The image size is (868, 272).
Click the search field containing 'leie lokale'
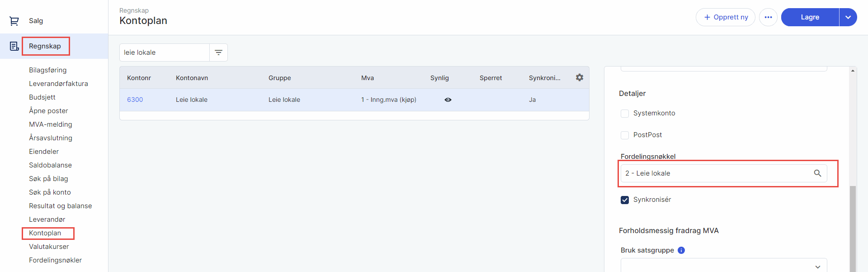point(164,52)
